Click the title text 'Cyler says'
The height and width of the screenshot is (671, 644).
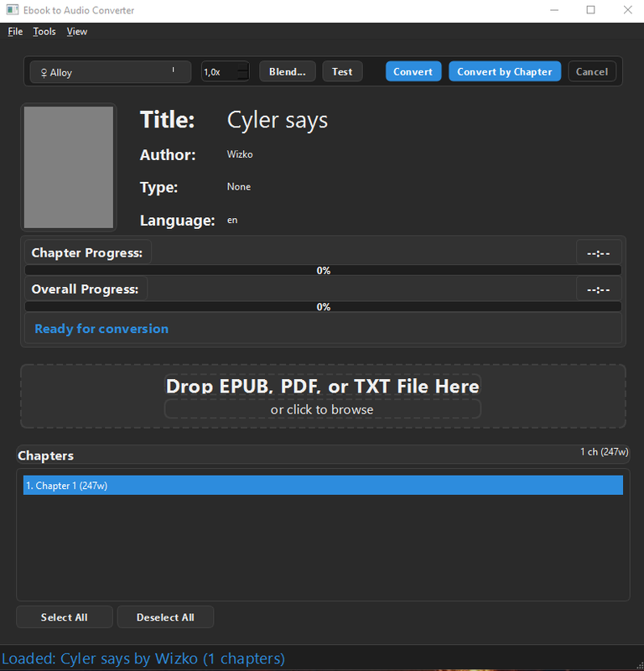[278, 120]
